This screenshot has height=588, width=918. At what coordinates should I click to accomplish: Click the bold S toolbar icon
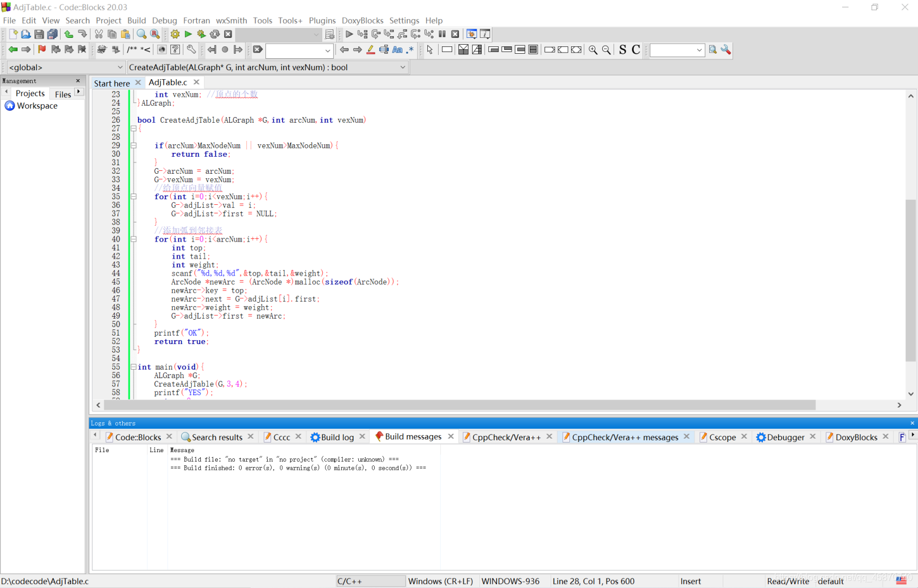(x=623, y=50)
